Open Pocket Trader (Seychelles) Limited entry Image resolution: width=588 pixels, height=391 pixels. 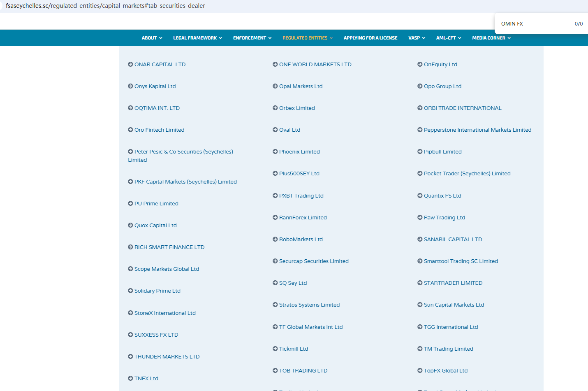click(467, 173)
